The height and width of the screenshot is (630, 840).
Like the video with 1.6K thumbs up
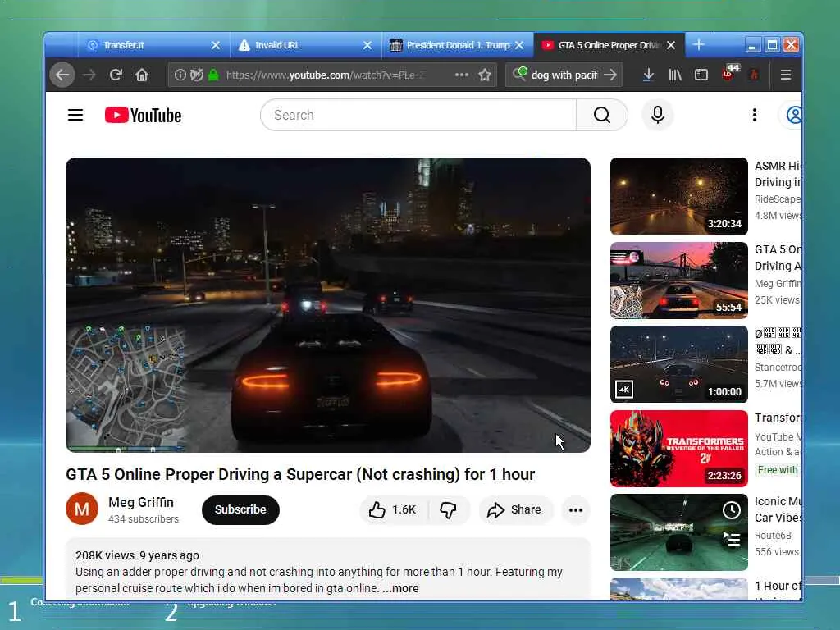(x=393, y=510)
